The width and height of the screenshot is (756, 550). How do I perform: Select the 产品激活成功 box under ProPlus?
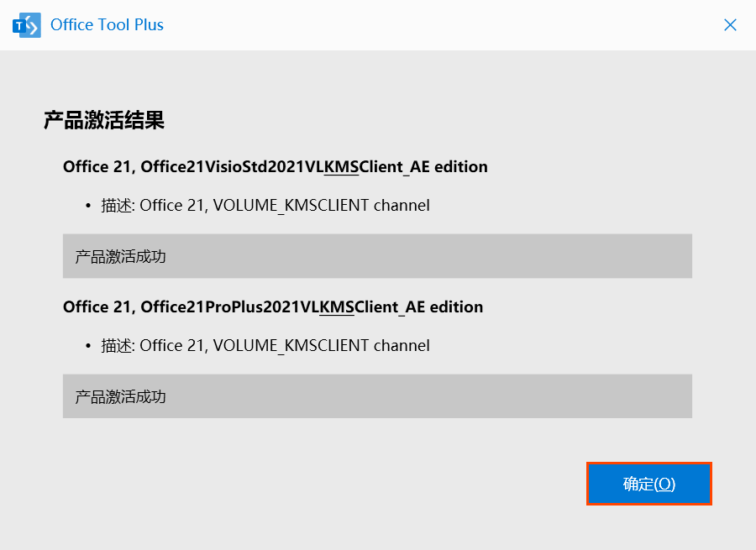tap(377, 396)
